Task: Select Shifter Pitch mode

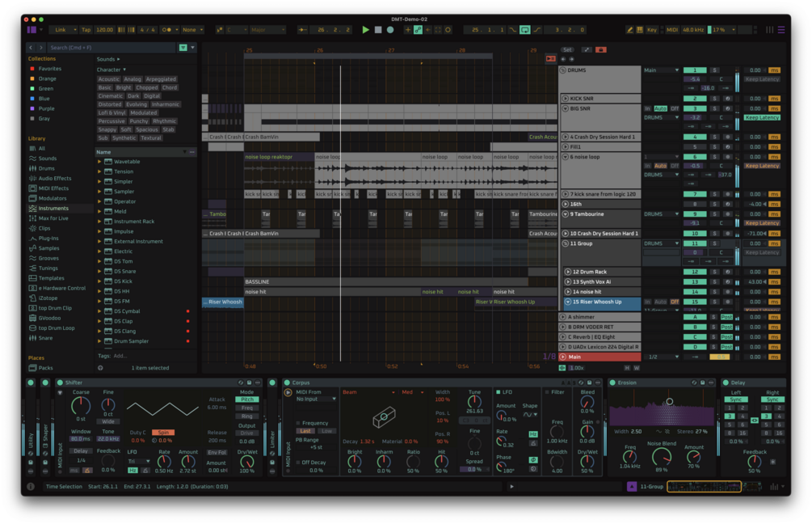Action: pos(247,399)
